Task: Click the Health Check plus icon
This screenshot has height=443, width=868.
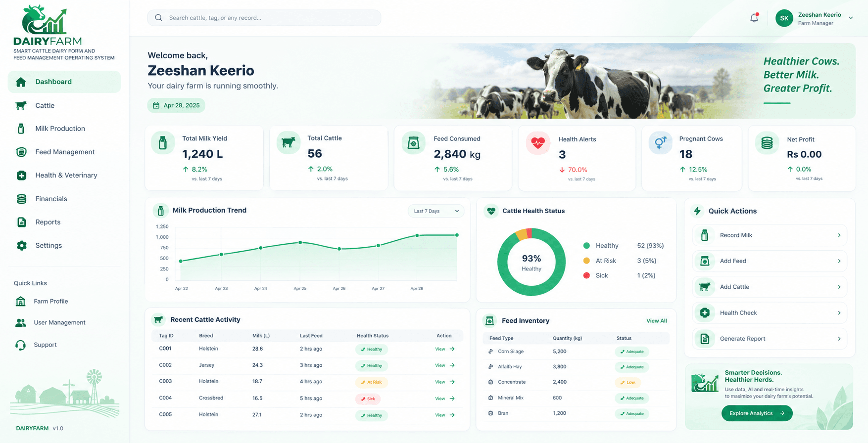Action: [x=705, y=312]
